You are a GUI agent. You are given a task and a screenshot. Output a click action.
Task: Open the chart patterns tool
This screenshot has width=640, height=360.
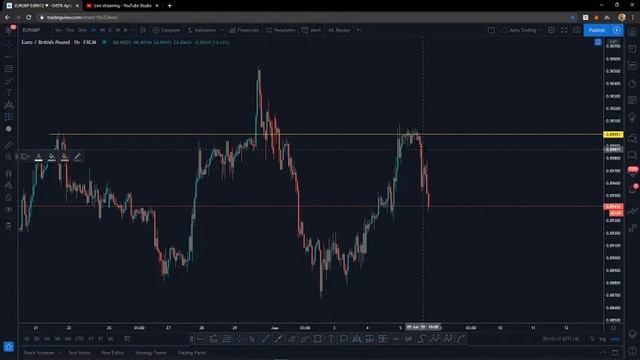(x=9, y=105)
